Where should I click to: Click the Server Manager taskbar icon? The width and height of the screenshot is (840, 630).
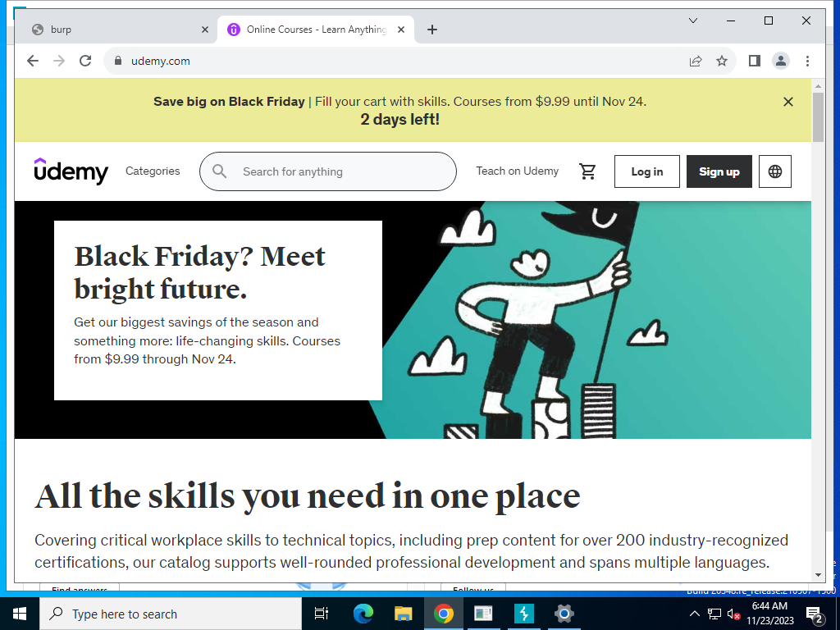click(483, 614)
